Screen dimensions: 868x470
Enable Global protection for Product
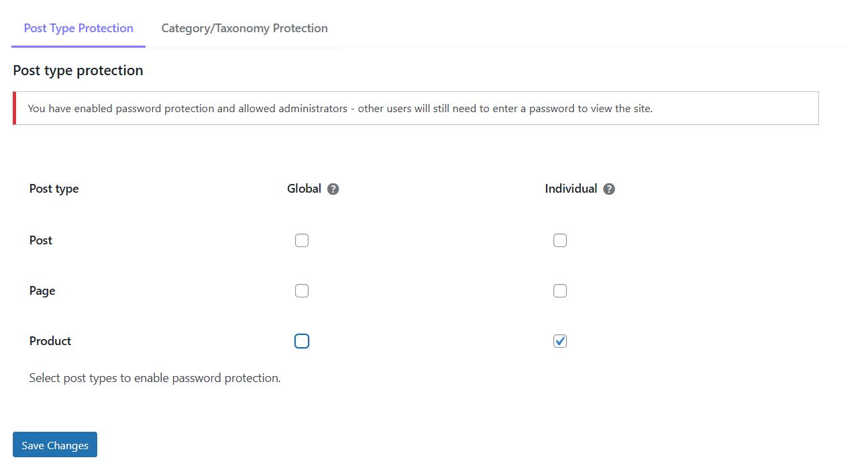302,340
